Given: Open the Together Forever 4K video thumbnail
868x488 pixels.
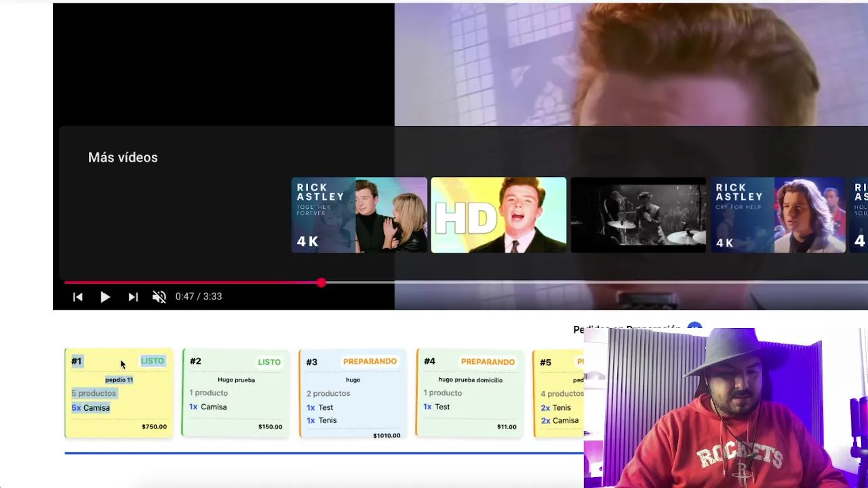Looking at the screenshot, I should coord(359,215).
